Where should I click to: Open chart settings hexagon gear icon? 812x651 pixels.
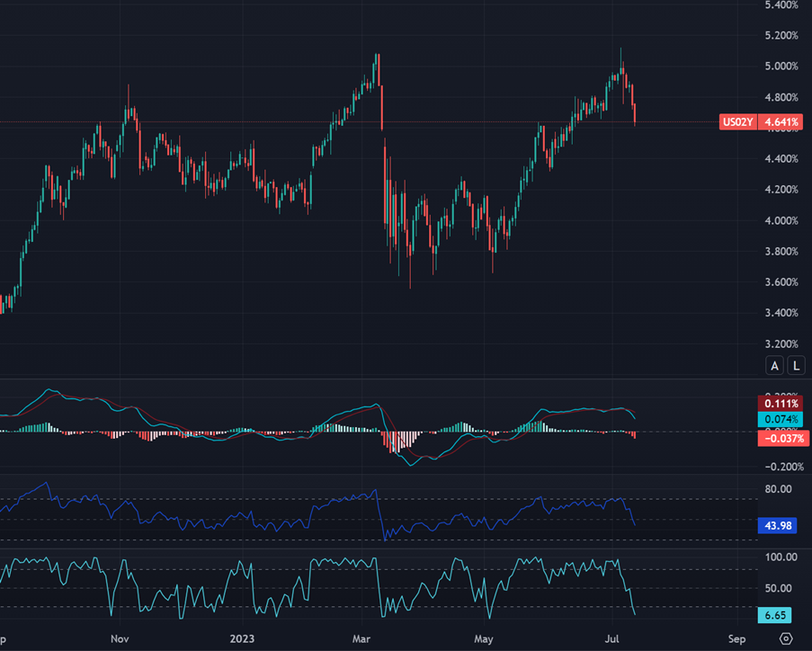[x=786, y=638]
